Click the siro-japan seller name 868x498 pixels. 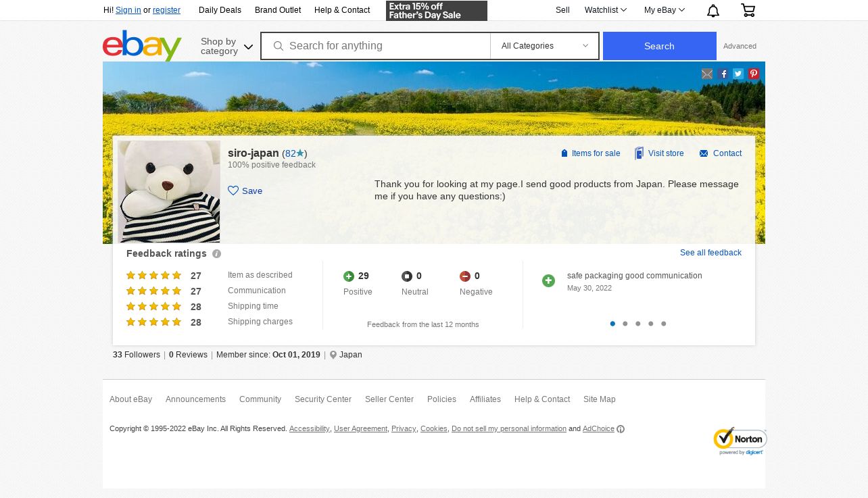pos(253,153)
